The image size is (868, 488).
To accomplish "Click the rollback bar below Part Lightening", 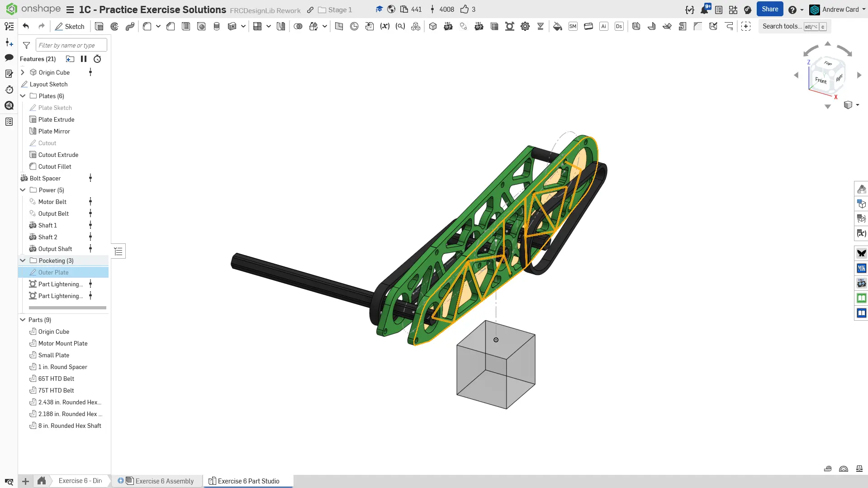I will [x=67, y=308].
